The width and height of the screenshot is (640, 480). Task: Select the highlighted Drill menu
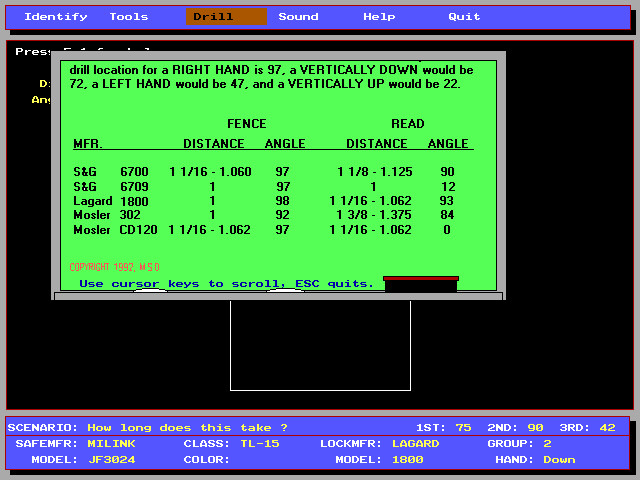226,17
